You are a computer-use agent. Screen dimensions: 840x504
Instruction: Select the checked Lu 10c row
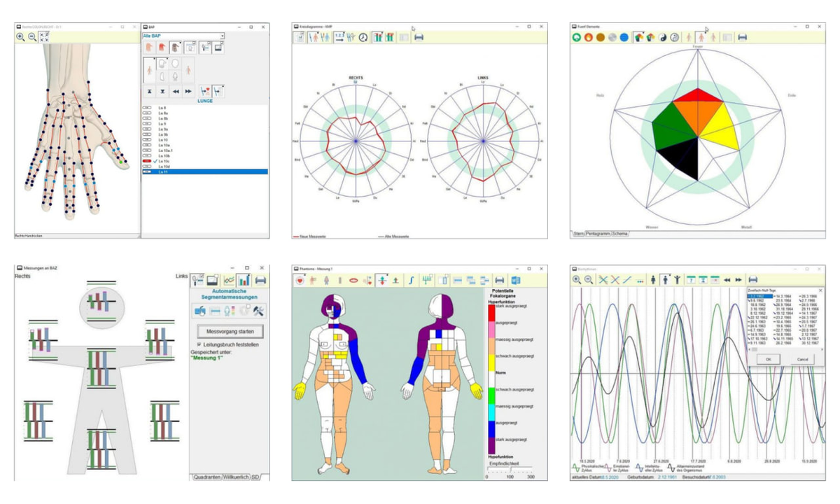(205, 161)
